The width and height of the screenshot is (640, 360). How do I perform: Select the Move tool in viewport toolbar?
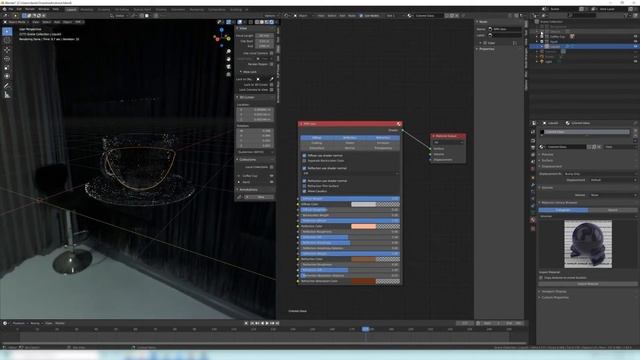click(x=7, y=50)
